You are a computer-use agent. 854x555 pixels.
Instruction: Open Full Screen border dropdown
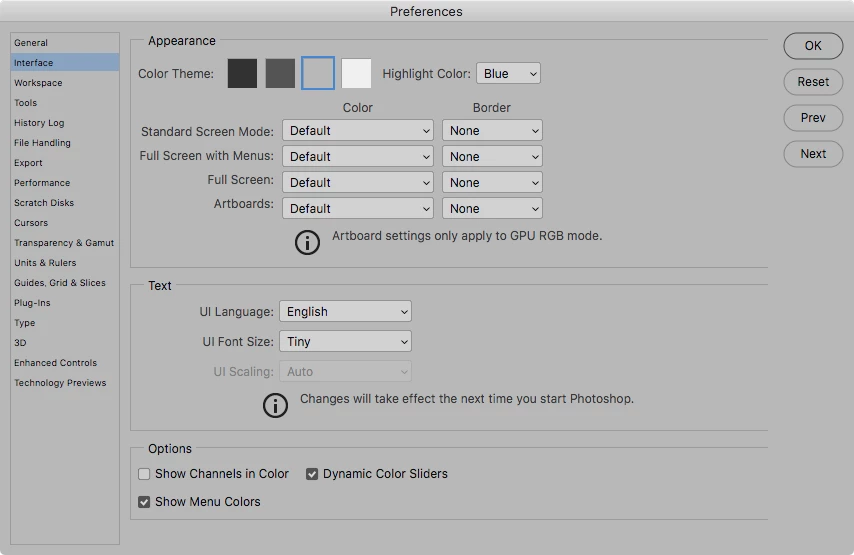(492, 182)
